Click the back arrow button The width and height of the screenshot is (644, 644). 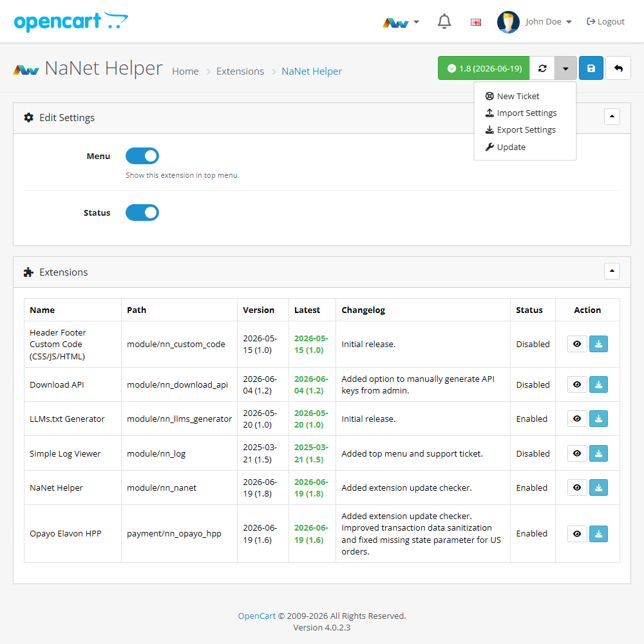coord(618,68)
